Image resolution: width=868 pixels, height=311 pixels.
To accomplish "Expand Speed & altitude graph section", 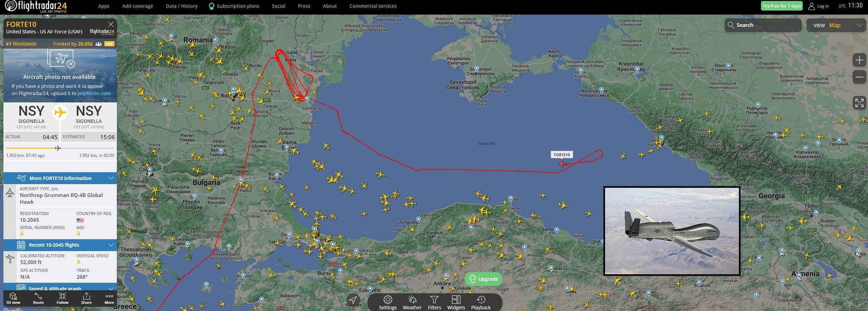I will coord(60,287).
